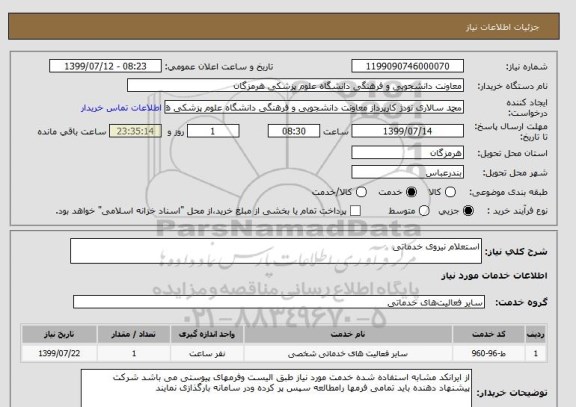The width and height of the screenshot is (576, 407).
Task: Open buyer contact information link
Action: click(121, 108)
